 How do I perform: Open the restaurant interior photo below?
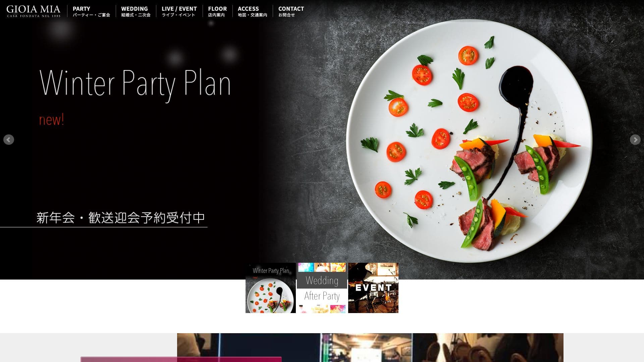click(370, 348)
